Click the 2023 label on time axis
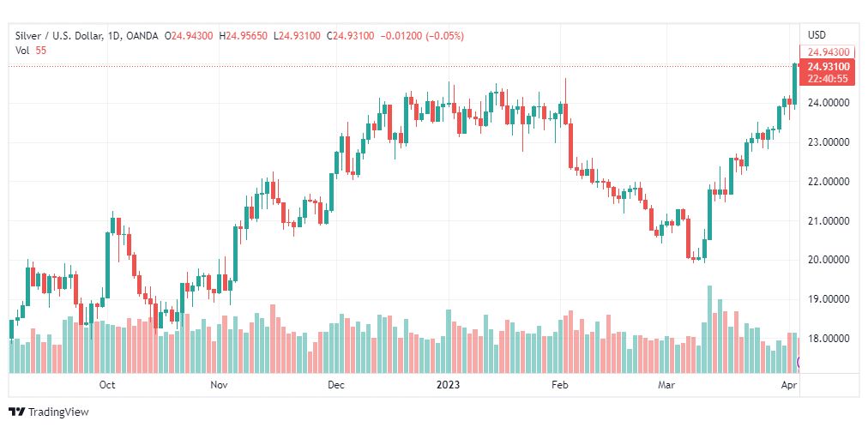 (449, 385)
